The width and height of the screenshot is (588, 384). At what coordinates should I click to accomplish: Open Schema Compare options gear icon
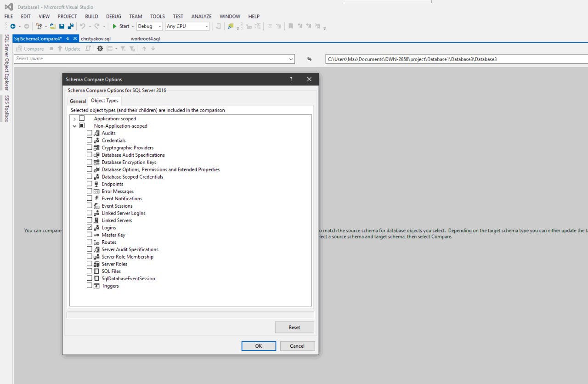pyautogui.click(x=100, y=49)
